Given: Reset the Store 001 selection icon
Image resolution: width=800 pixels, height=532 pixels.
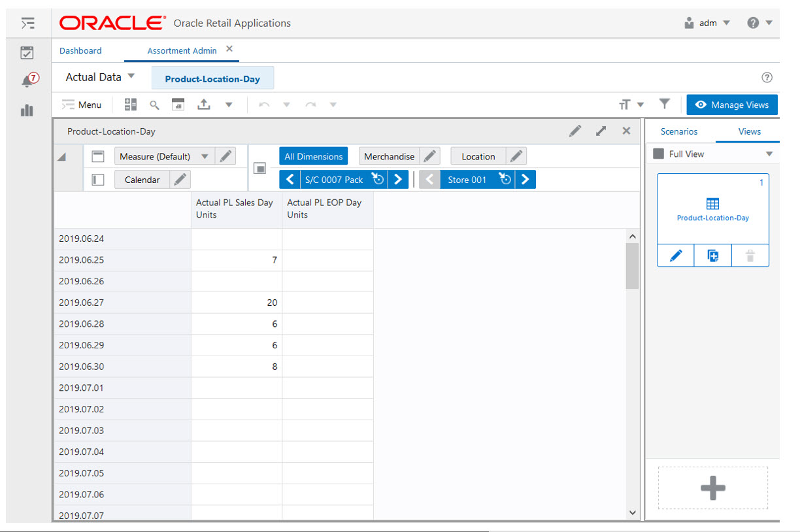Looking at the screenshot, I should pos(505,180).
